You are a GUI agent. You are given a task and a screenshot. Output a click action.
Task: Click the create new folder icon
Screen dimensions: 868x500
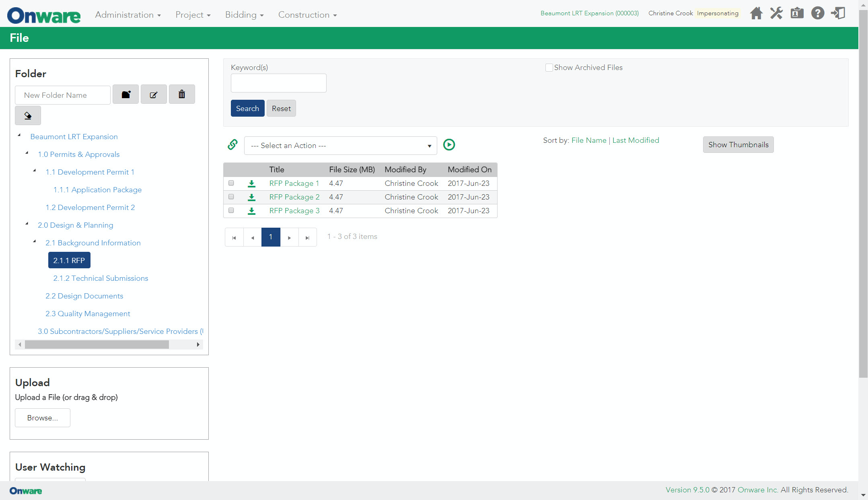[126, 95]
